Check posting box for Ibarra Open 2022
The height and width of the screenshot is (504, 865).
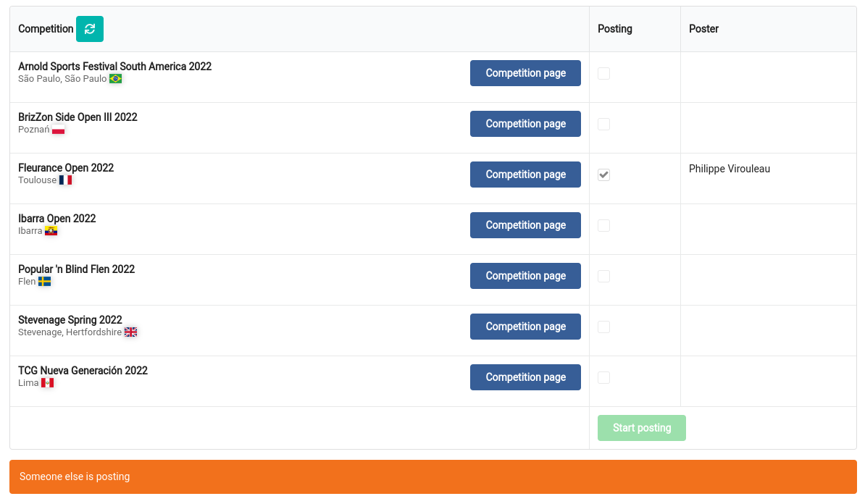[604, 225]
